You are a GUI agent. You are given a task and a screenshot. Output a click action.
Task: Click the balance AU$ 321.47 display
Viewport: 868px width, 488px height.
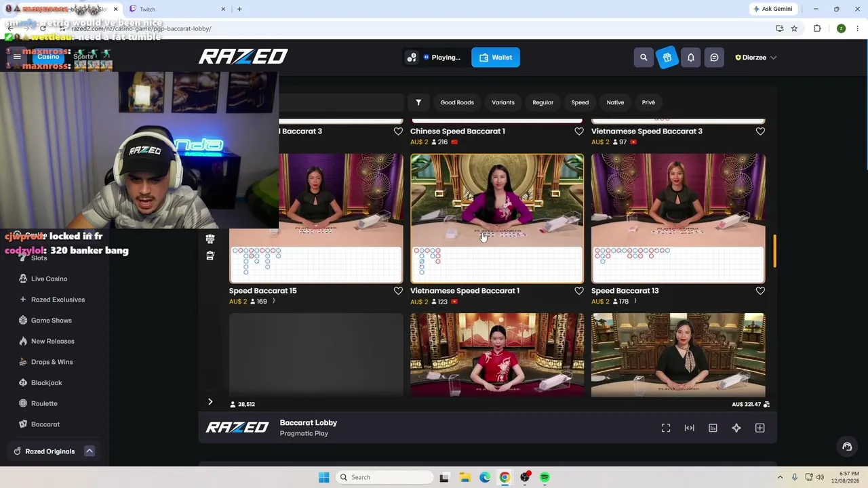(x=751, y=404)
